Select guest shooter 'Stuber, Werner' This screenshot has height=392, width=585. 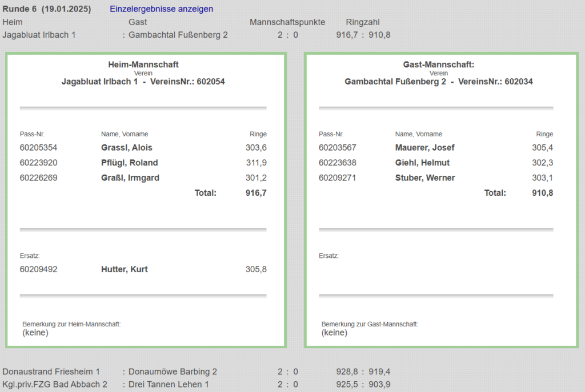click(425, 177)
